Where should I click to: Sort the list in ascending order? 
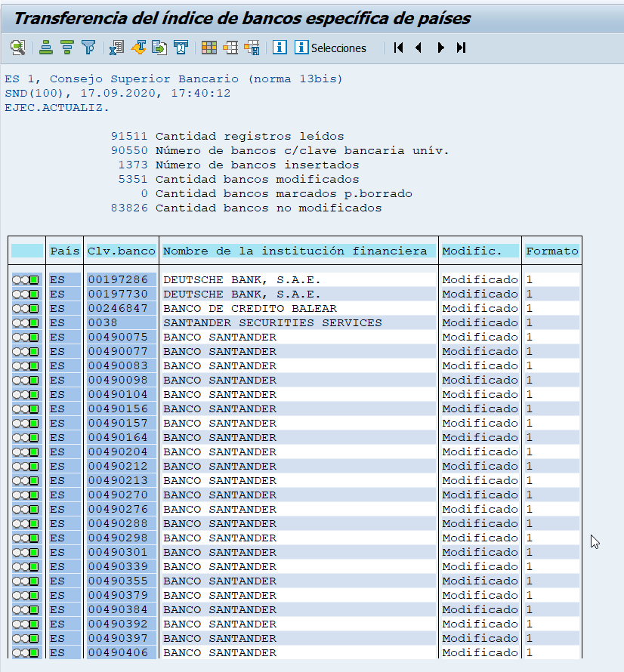[46, 48]
